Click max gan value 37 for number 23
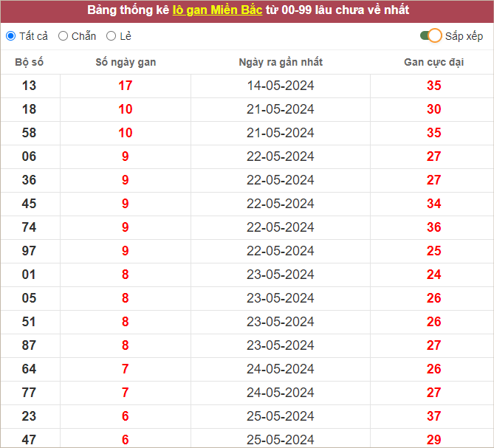494x448 pixels. tap(433, 416)
